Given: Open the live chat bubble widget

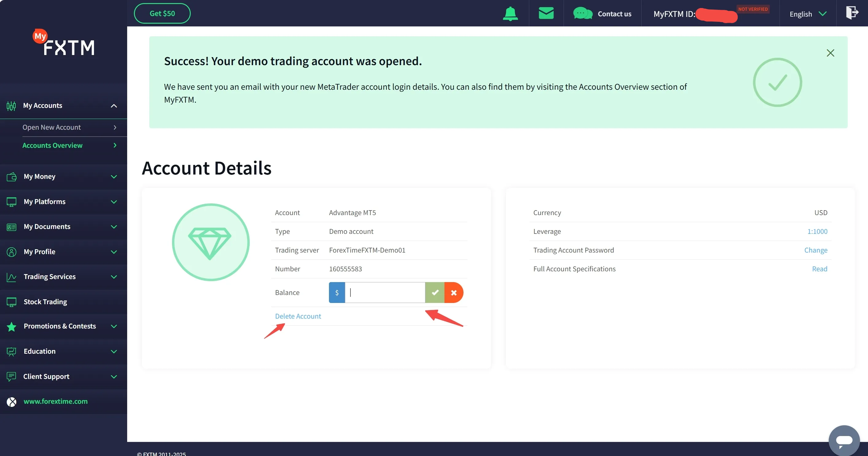Looking at the screenshot, I should point(844,441).
